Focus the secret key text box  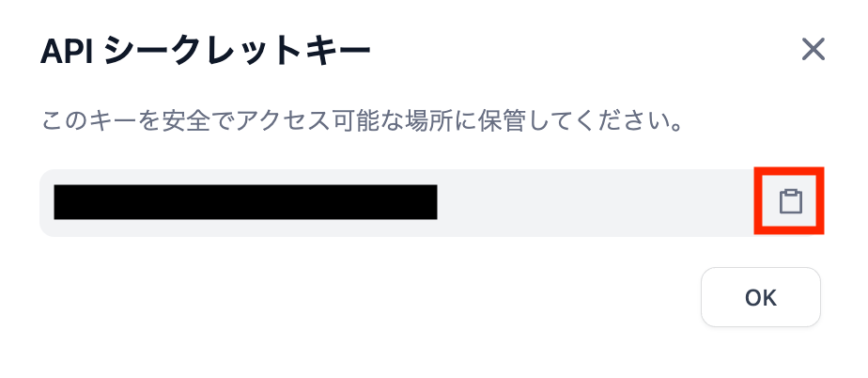tap(432, 203)
